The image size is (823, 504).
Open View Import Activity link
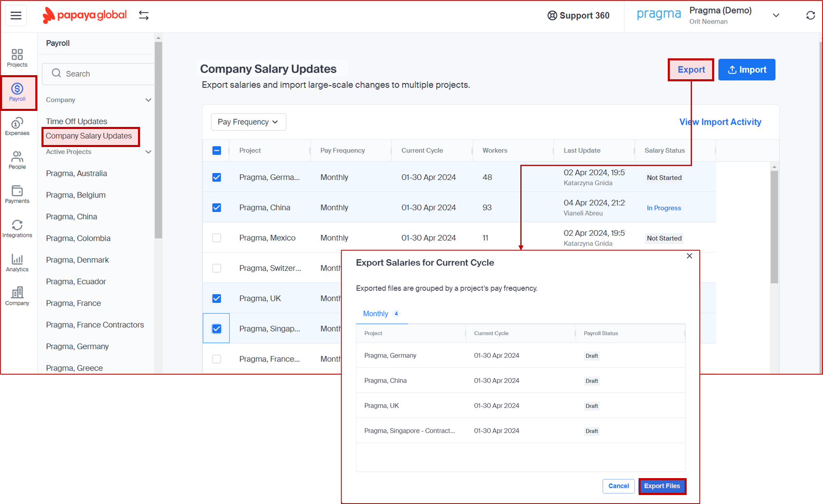click(720, 122)
